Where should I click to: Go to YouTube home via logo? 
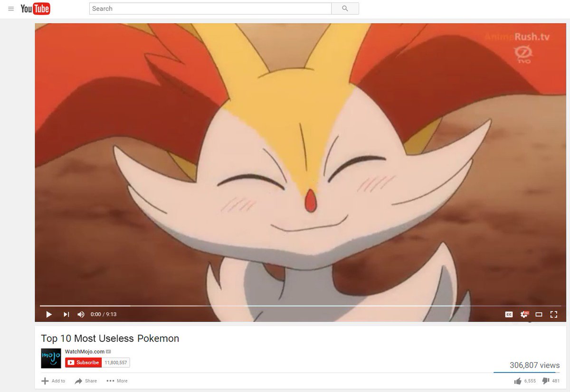coord(35,9)
